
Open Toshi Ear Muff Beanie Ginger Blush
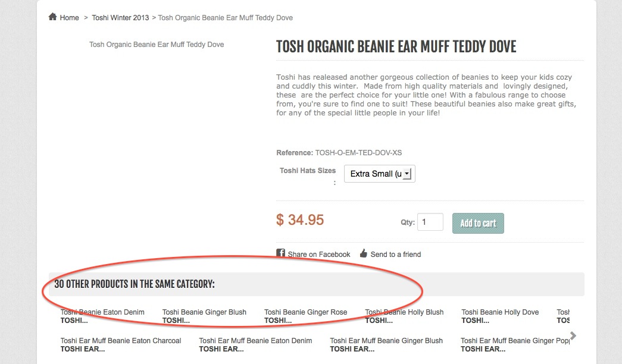386,341
